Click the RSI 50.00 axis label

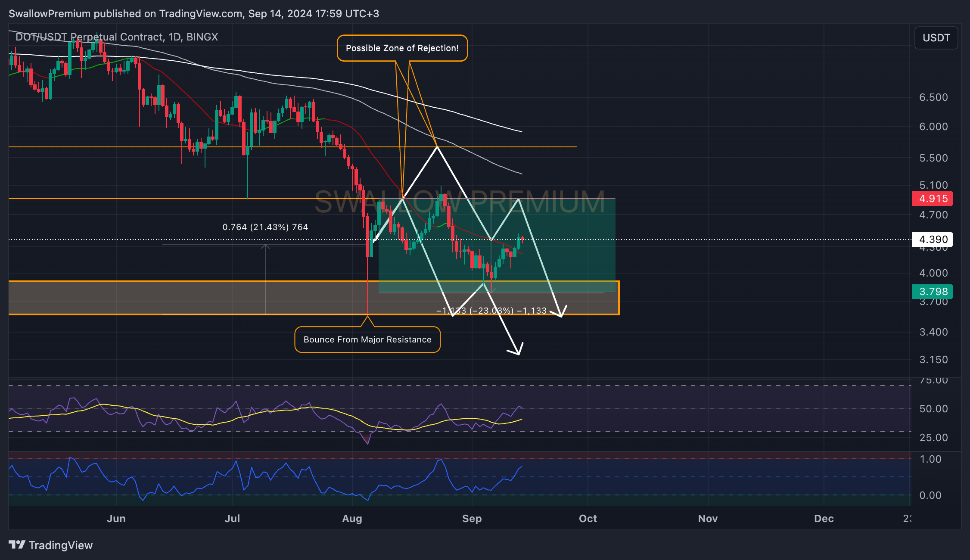[x=933, y=409]
